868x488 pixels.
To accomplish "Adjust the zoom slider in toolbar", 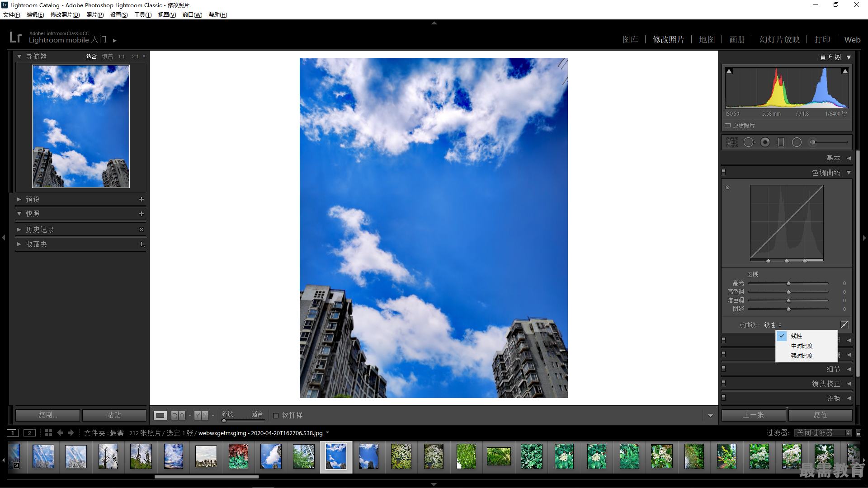I will click(x=243, y=420).
